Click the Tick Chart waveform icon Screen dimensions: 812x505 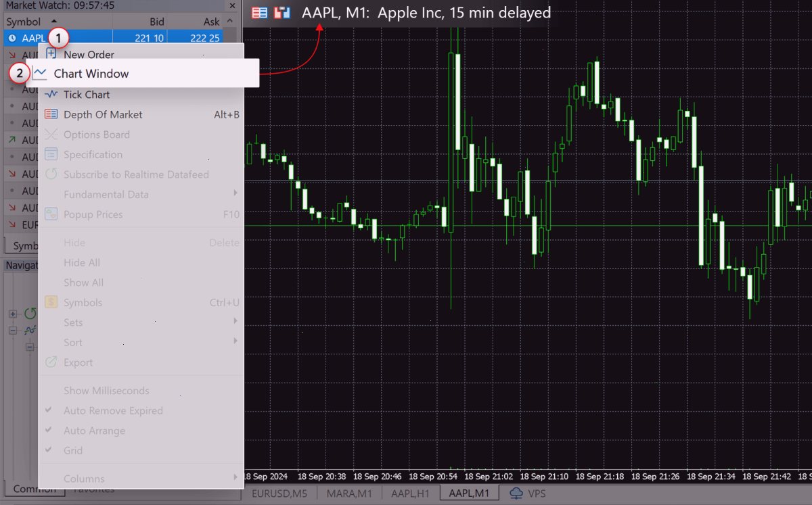click(x=51, y=95)
